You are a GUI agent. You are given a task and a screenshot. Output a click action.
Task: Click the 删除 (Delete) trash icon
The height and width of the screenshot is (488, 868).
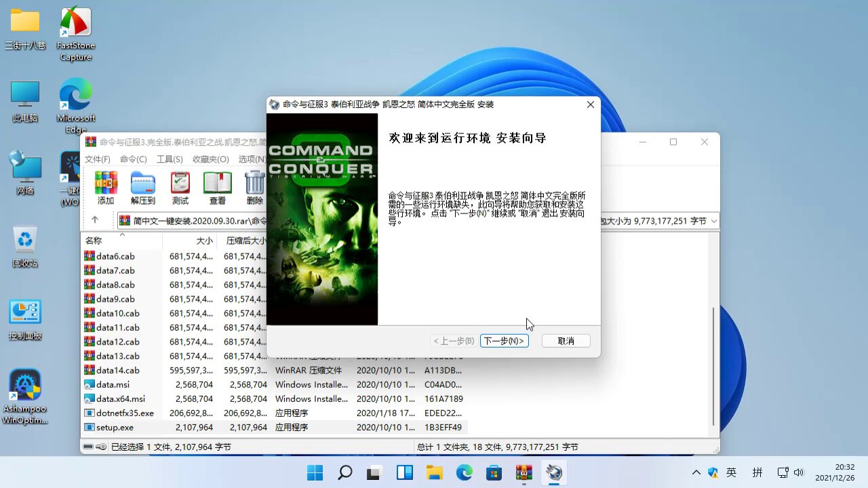pyautogui.click(x=255, y=188)
